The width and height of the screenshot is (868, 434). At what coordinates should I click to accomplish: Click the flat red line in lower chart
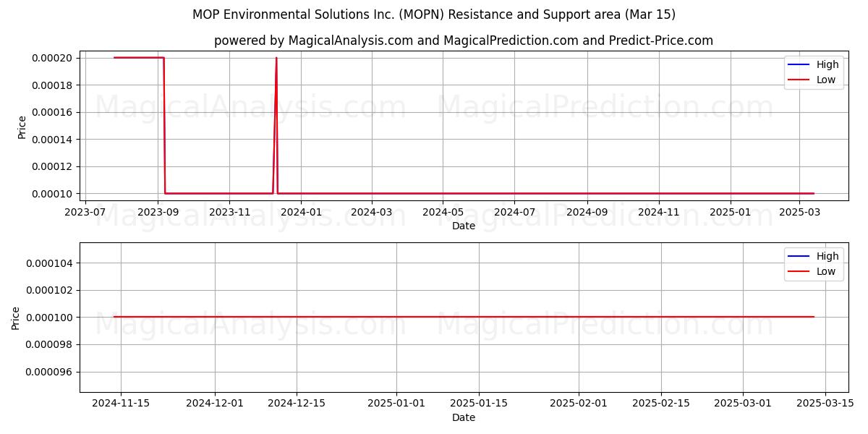coord(464,317)
